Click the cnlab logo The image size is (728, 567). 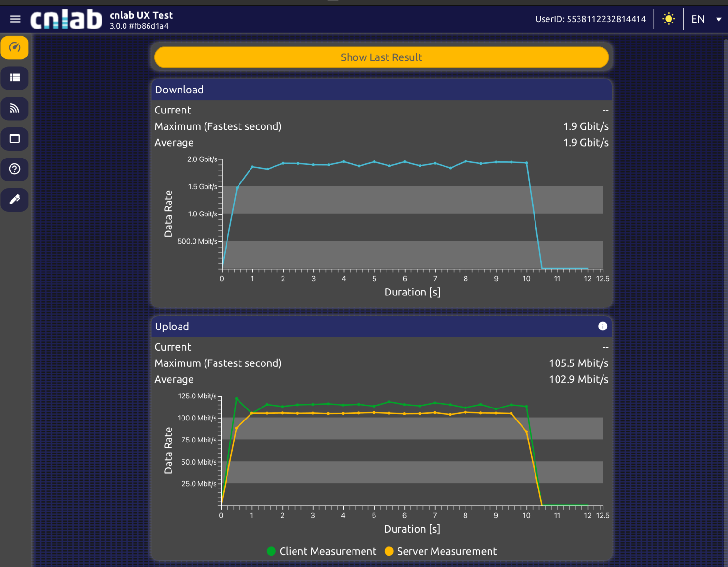coord(66,20)
